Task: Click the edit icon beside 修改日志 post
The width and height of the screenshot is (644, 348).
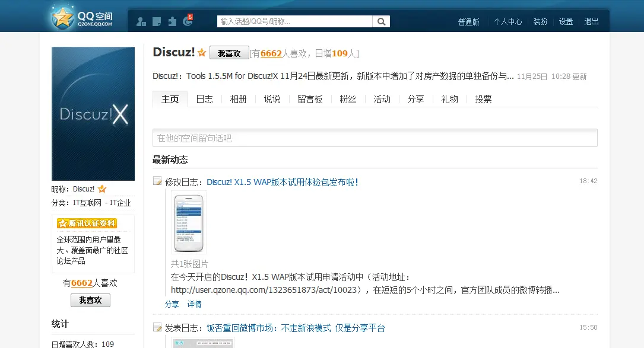Action: coord(157,181)
